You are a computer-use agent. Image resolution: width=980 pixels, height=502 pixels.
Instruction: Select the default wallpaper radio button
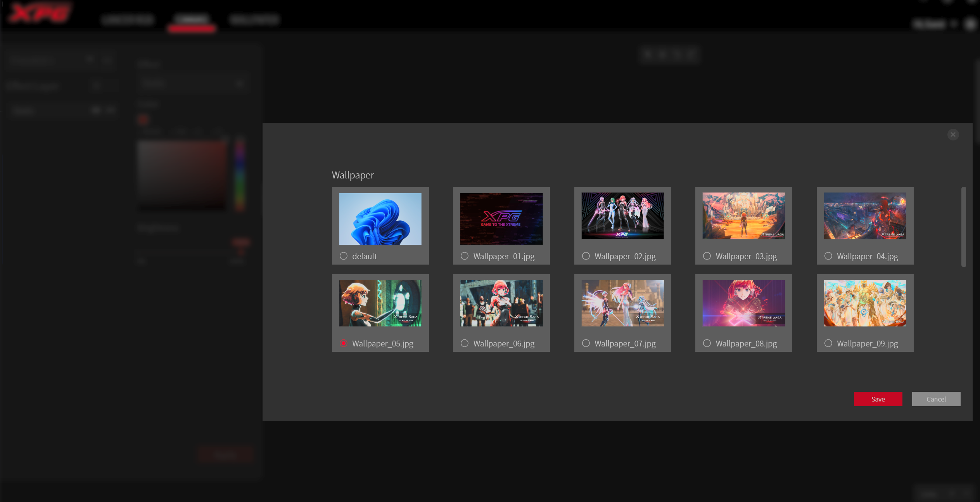(343, 256)
